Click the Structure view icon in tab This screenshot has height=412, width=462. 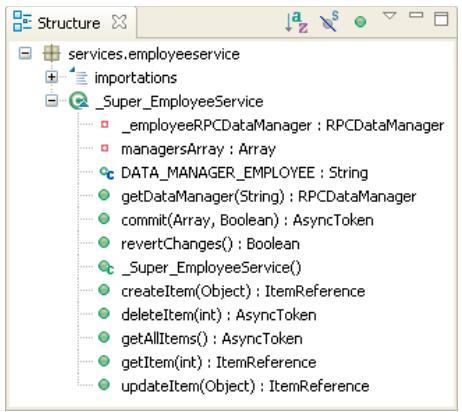click(x=22, y=21)
